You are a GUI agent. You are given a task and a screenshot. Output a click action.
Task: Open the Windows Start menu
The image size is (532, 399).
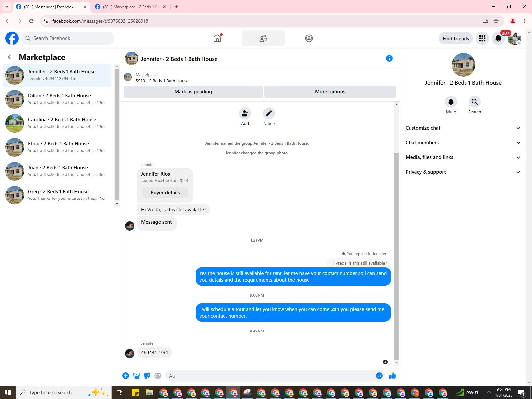[x=8, y=392]
